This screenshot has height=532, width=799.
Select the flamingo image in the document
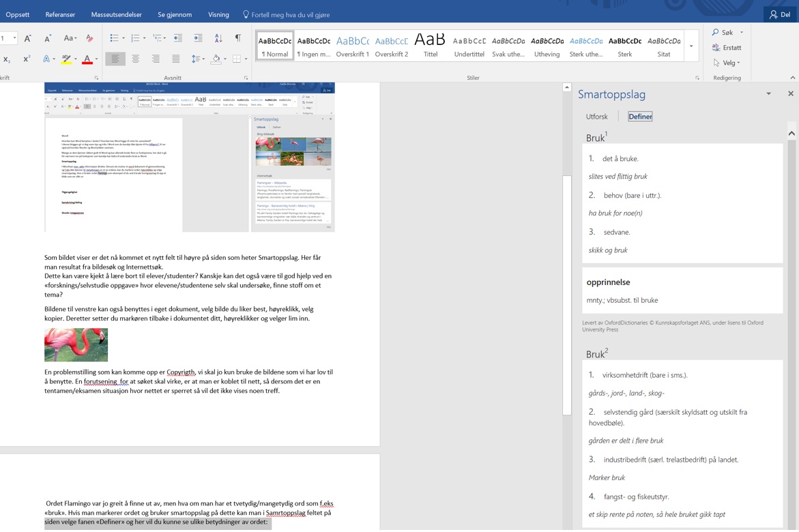[76, 344]
